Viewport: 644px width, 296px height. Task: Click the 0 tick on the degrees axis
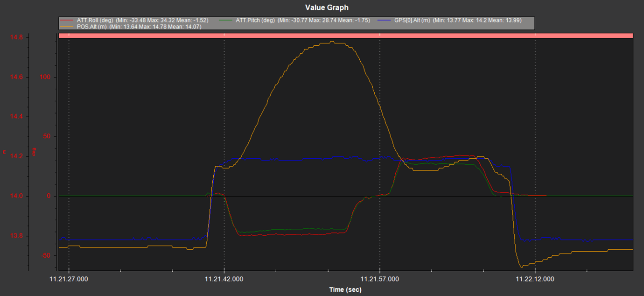pos(49,197)
